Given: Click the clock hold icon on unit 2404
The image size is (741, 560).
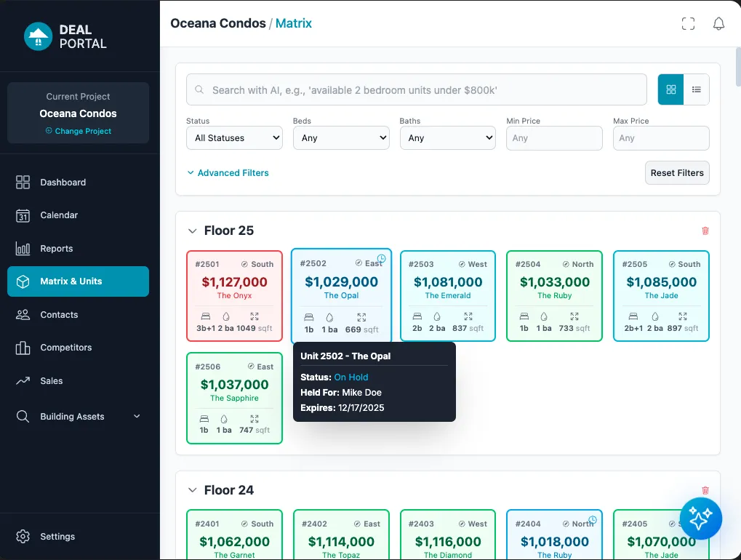Looking at the screenshot, I should (x=593, y=519).
